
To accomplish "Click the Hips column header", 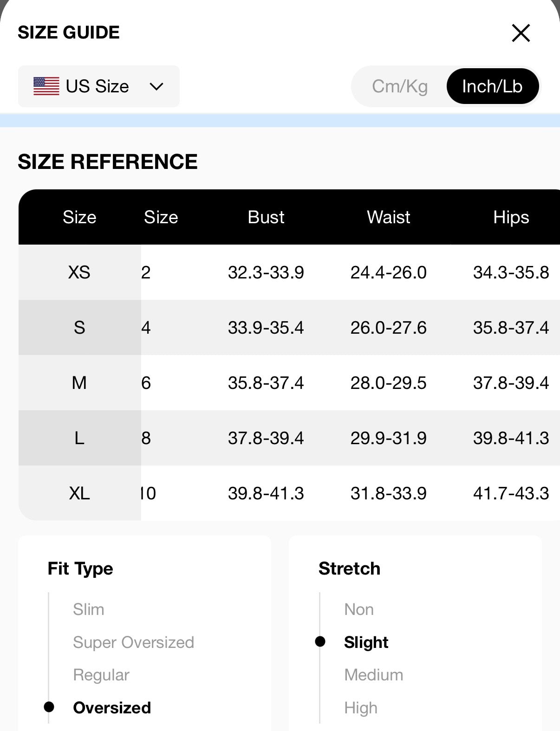I will pos(511,217).
